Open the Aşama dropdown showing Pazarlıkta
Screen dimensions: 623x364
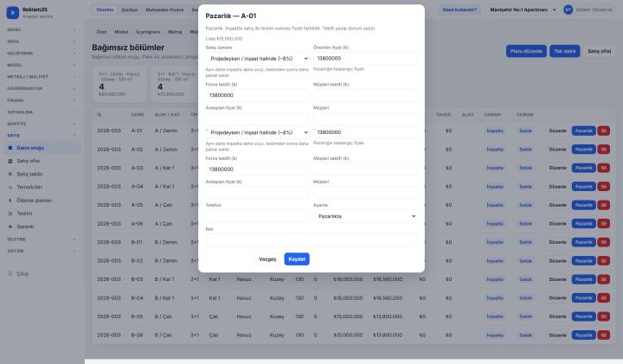tap(365, 216)
